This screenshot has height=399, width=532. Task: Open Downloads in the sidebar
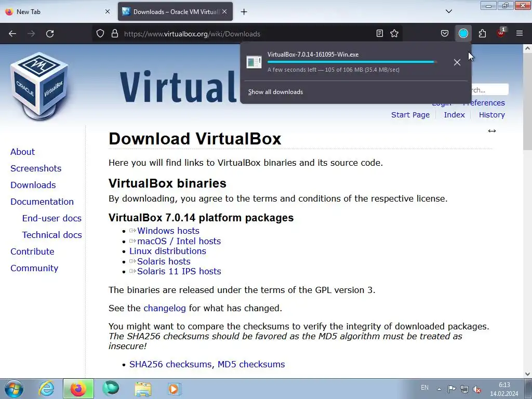(x=33, y=185)
